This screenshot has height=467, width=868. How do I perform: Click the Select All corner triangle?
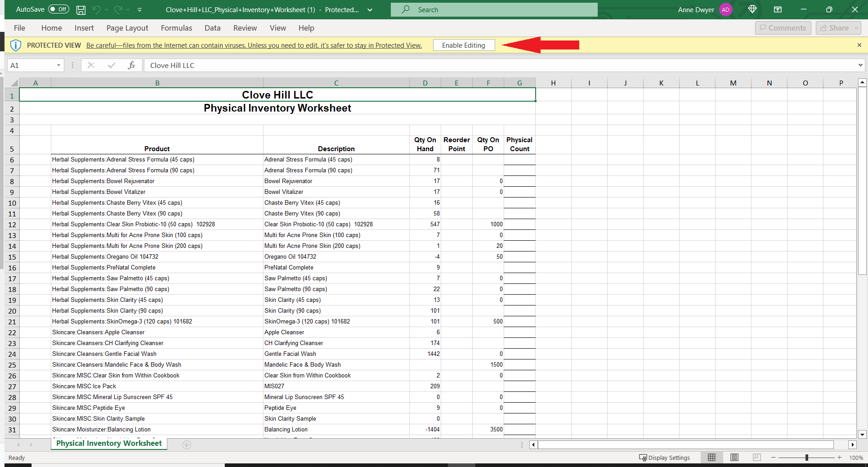tap(14, 83)
